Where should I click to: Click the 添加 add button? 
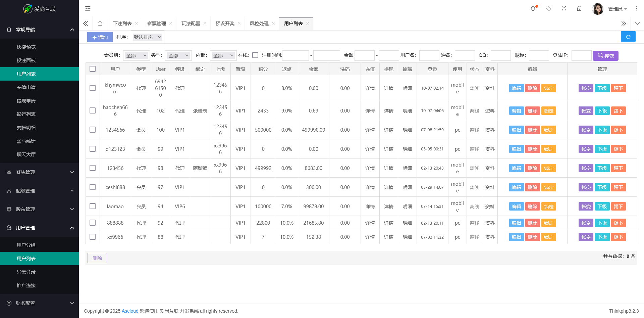tap(100, 37)
